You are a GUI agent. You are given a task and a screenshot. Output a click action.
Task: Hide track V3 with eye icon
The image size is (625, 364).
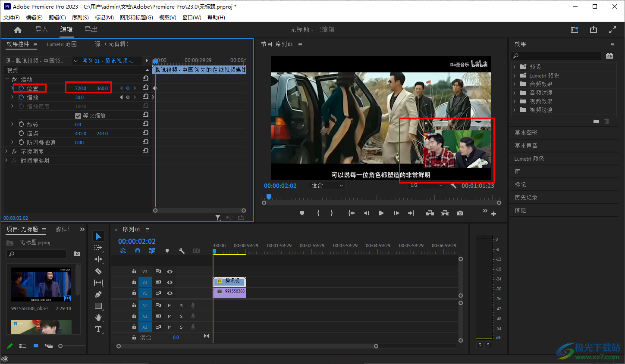point(170,271)
